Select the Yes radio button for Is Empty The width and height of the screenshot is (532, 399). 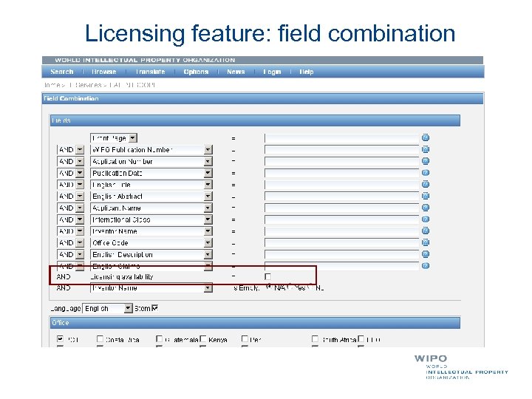[x=290, y=287]
